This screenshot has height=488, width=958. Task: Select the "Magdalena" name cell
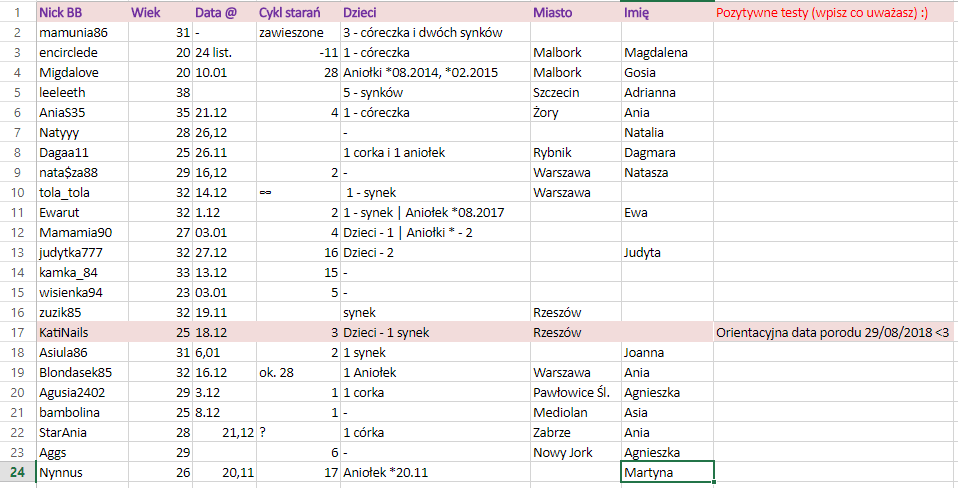coord(666,52)
